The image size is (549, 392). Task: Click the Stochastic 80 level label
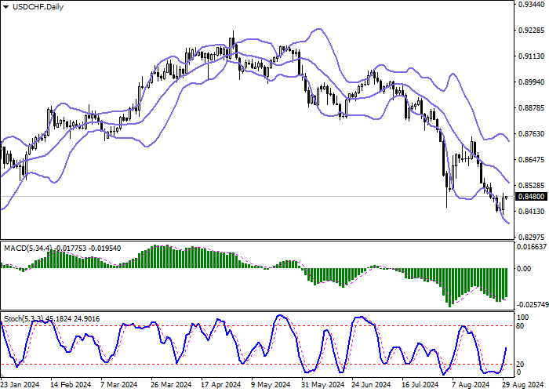pyautogui.click(x=520, y=326)
